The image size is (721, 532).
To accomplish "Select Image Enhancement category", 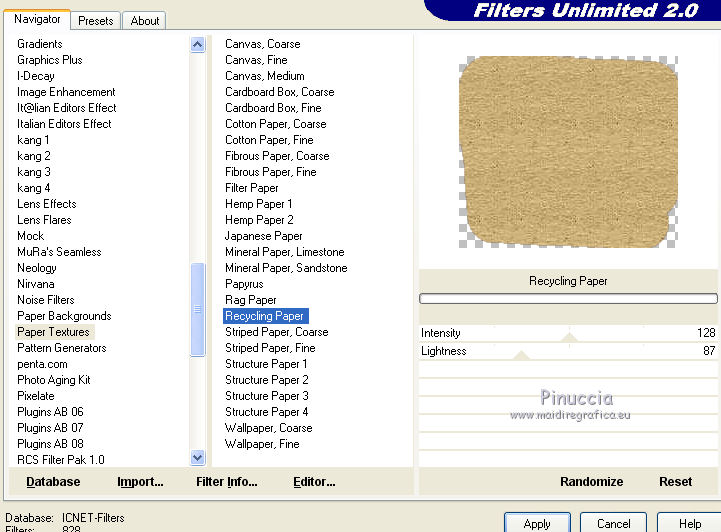I will 66,92.
